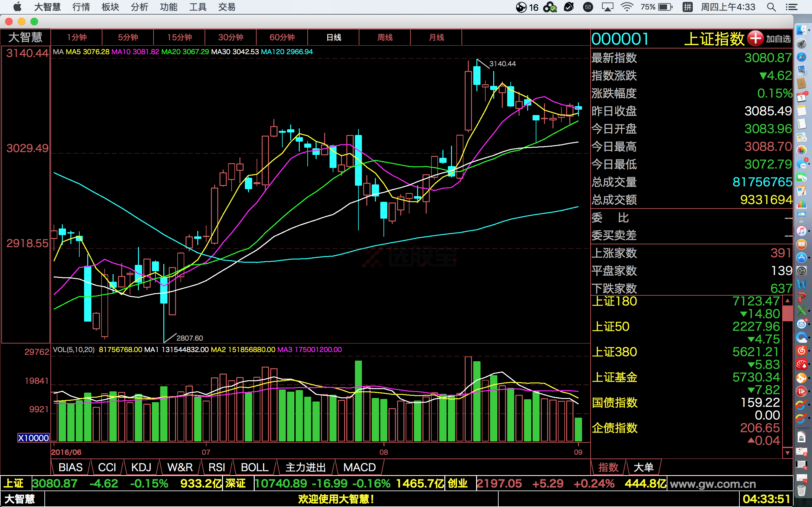The width and height of the screenshot is (812, 507).
Task: Switch to the 周线 weekly chart tab
Action: (382, 37)
